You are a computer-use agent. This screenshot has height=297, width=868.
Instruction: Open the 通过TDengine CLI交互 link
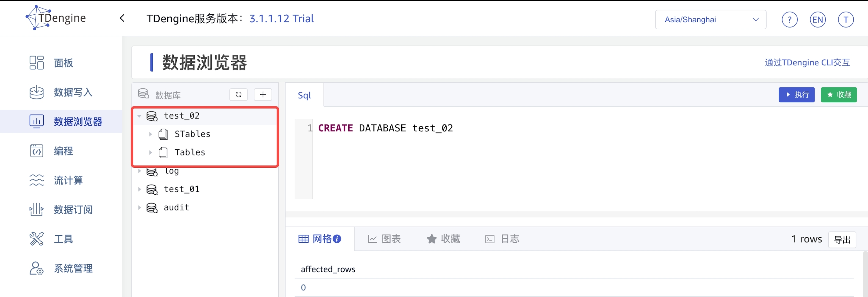point(807,63)
